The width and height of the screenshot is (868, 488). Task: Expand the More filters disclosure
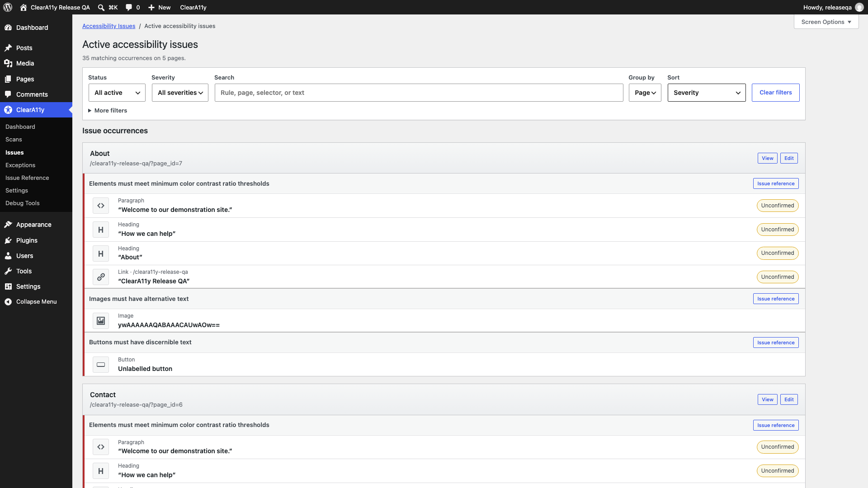(108, 110)
